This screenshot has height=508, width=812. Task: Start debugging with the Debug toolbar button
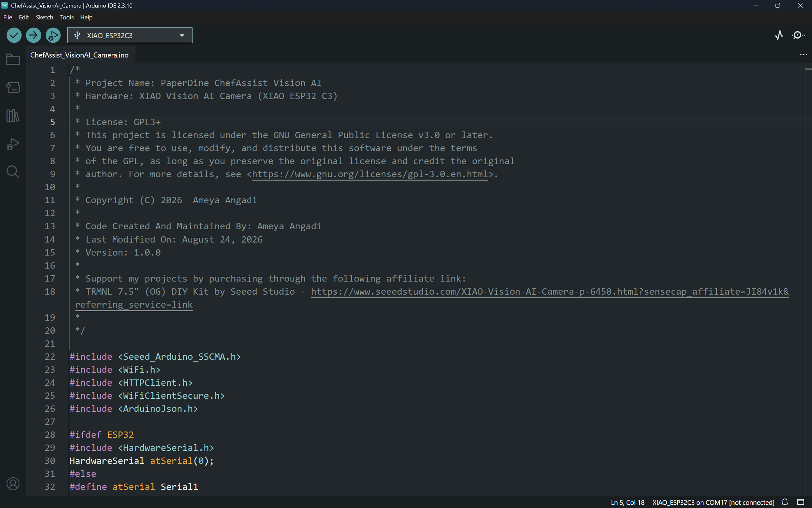(x=53, y=35)
